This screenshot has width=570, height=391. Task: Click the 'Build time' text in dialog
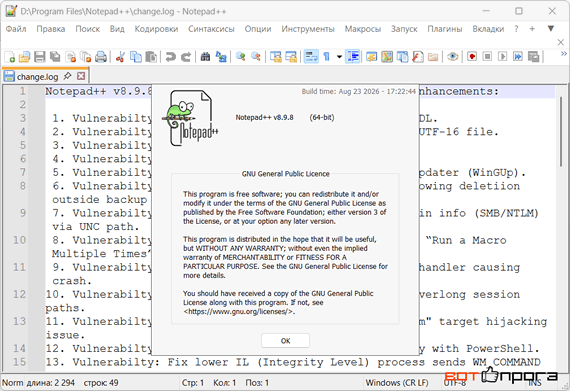[358, 92]
